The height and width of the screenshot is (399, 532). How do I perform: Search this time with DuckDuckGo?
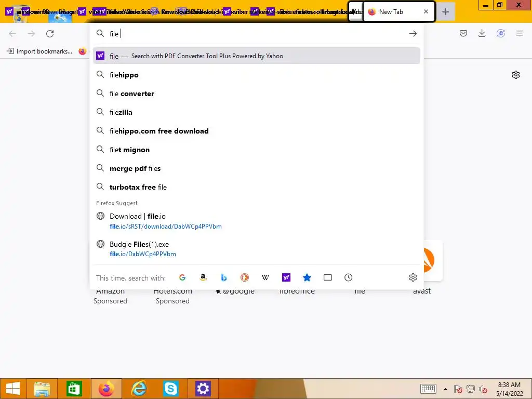coord(245,277)
